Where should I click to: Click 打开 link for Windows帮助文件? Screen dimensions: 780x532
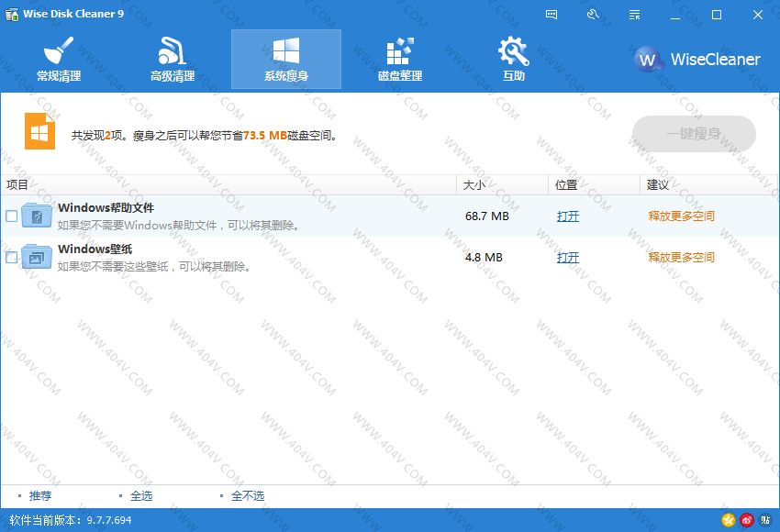pyautogui.click(x=568, y=216)
